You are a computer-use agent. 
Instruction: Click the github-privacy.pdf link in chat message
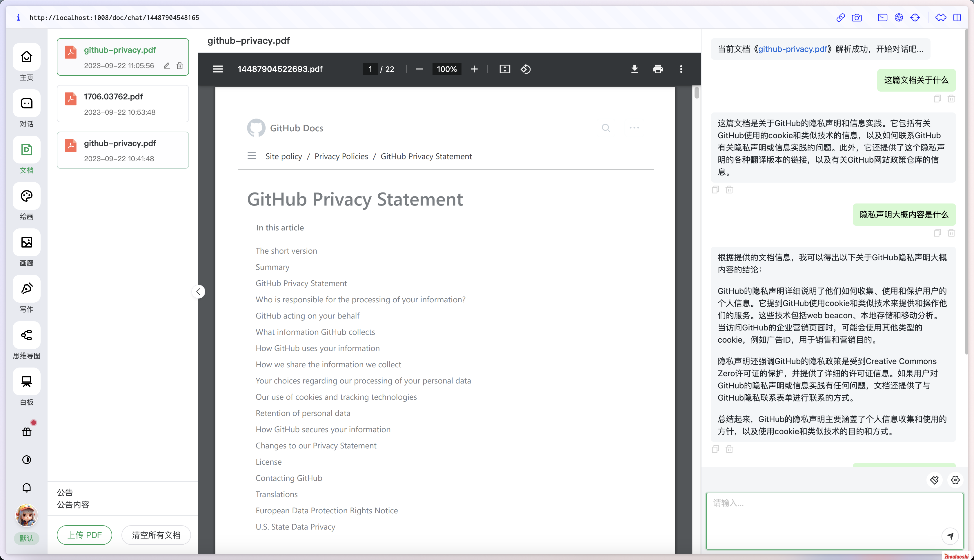tap(792, 49)
